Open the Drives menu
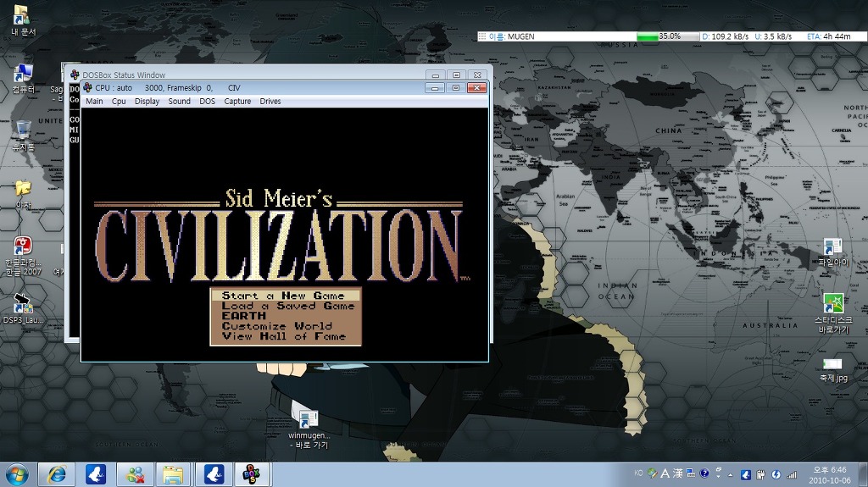This screenshot has height=487, width=868. tap(270, 102)
